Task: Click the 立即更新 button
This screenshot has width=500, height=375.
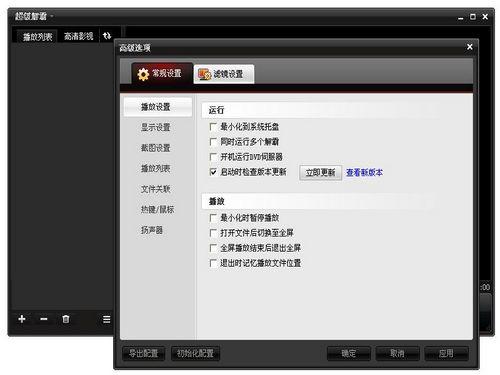Action: pyautogui.click(x=320, y=173)
